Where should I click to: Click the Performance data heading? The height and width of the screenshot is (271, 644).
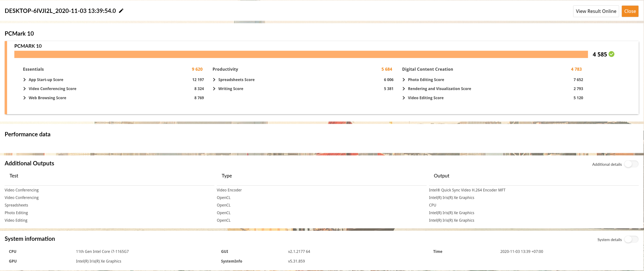[27, 134]
